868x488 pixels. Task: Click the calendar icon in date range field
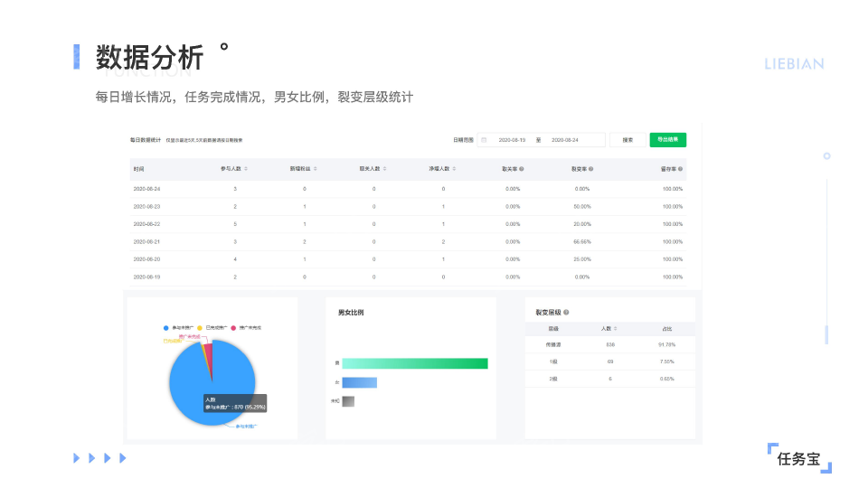pyautogui.click(x=484, y=140)
